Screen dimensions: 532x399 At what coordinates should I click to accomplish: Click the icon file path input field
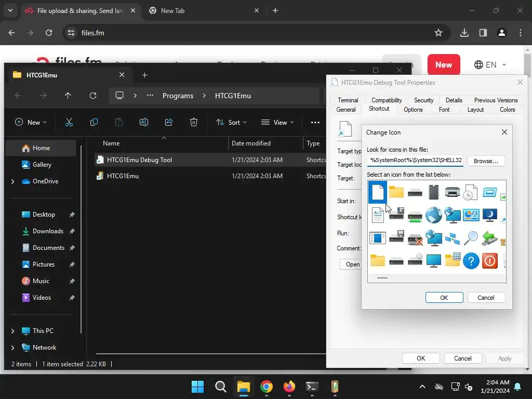pyautogui.click(x=415, y=161)
